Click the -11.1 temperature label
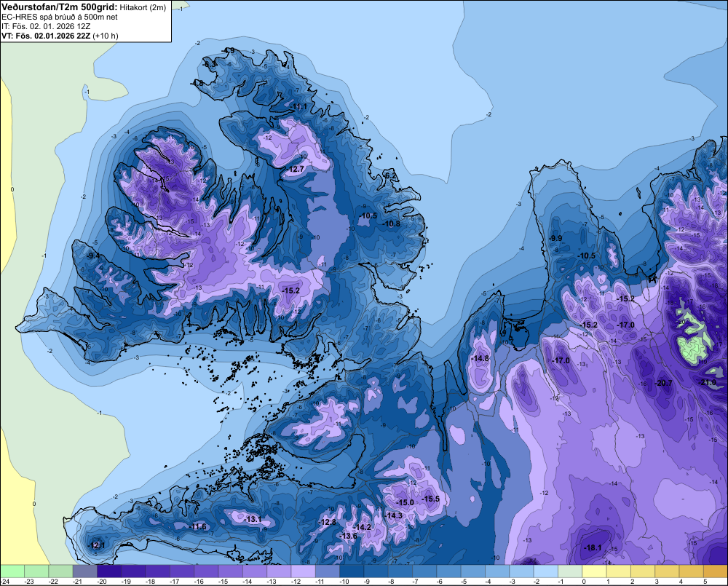The image size is (728, 586). pyautogui.click(x=299, y=107)
